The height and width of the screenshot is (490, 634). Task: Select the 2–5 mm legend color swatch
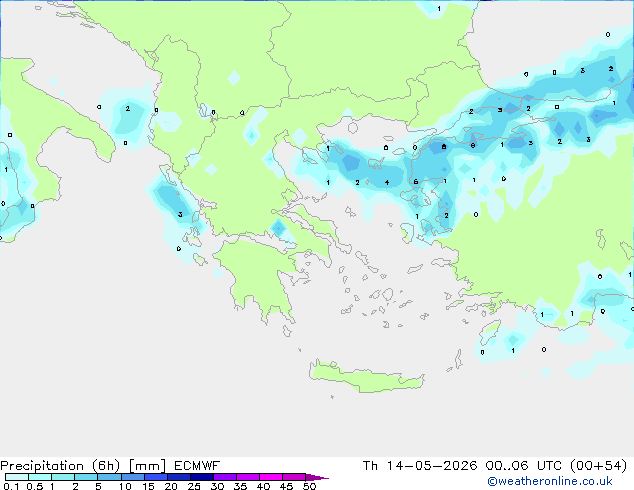tap(86, 477)
